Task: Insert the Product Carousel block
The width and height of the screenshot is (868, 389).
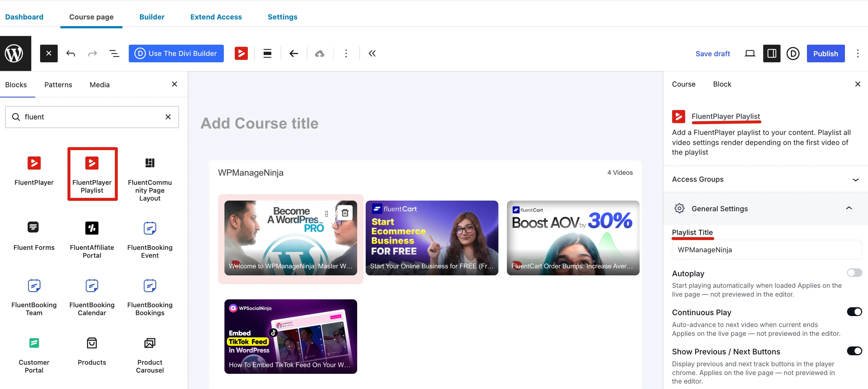Action: 150,355
